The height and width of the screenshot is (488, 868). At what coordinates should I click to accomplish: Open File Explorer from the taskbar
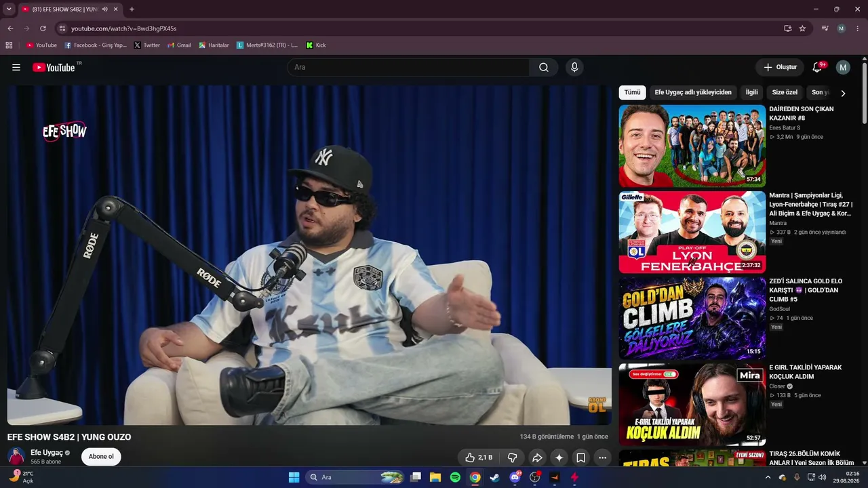pyautogui.click(x=435, y=477)
